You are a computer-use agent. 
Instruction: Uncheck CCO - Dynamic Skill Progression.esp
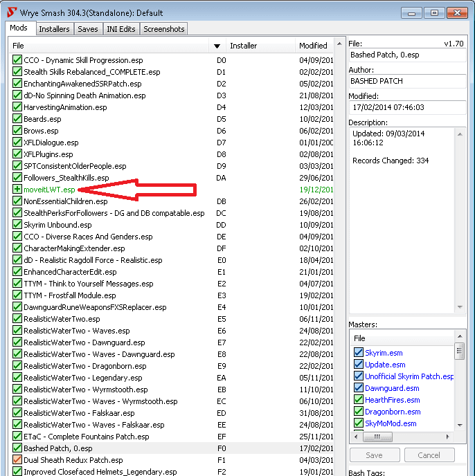click(x=17, y=59)
